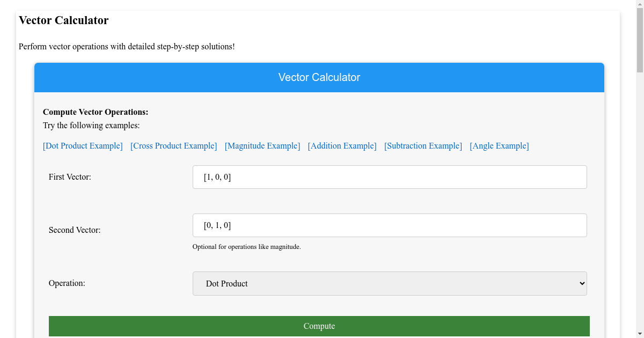The height and width of the screenshot is (338, 644).
Task: Load the Dot Product Example
Action: click(x=83, y=145)
